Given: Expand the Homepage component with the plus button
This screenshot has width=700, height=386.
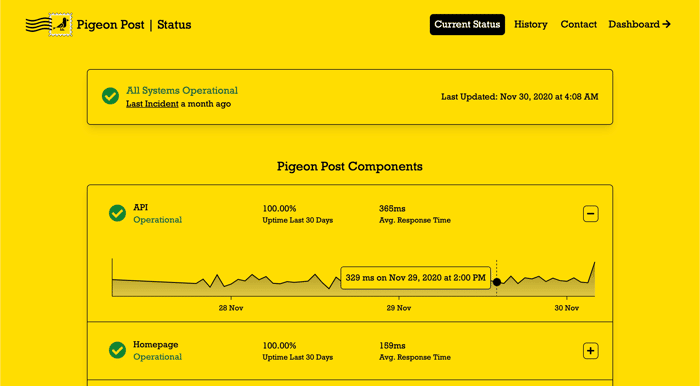Looking at the screenshot, I should tap(591, 351).
